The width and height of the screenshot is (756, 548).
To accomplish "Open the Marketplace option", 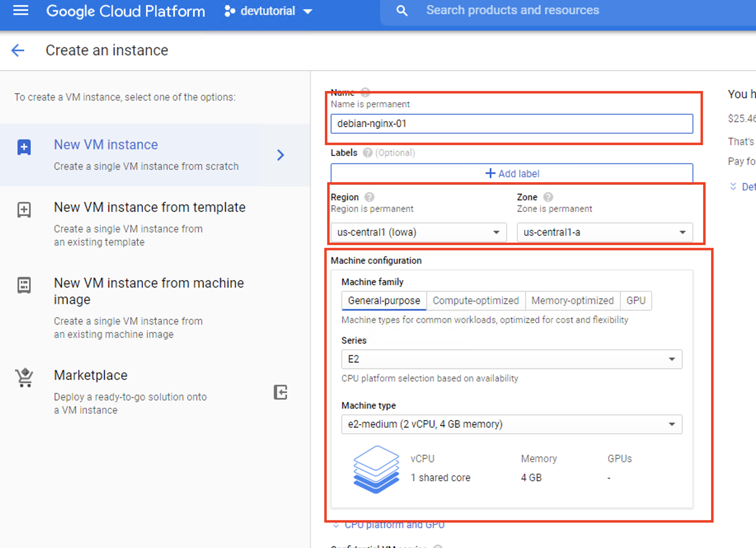I will coord(155,391).
